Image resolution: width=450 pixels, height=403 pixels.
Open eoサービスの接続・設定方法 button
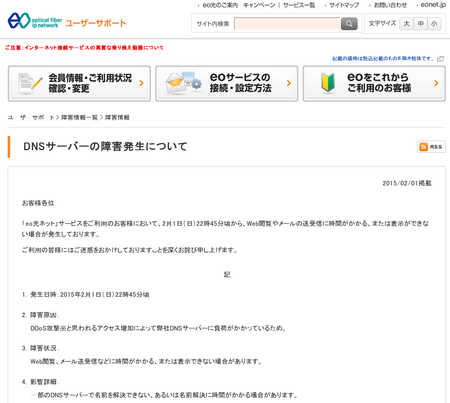(x=227, y=83)
